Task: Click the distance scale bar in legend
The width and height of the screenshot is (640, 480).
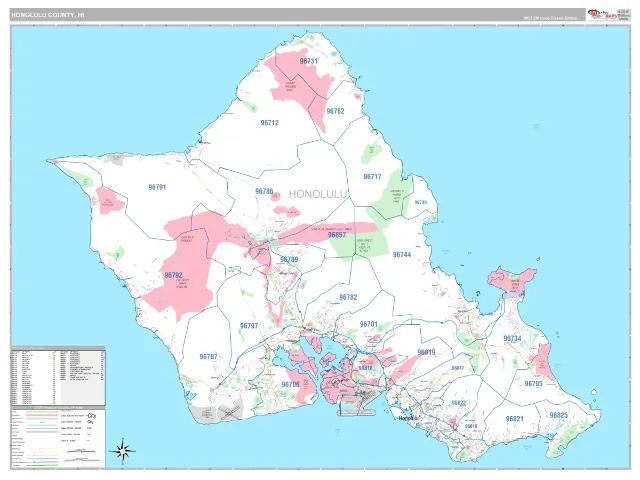Action: [x=81, y=451]
